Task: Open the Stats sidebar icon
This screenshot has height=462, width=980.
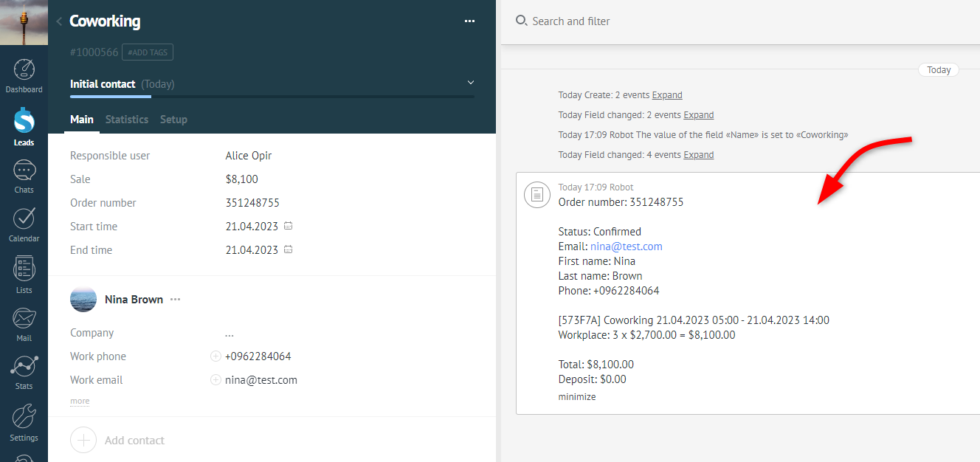Action: click(24, 368)
